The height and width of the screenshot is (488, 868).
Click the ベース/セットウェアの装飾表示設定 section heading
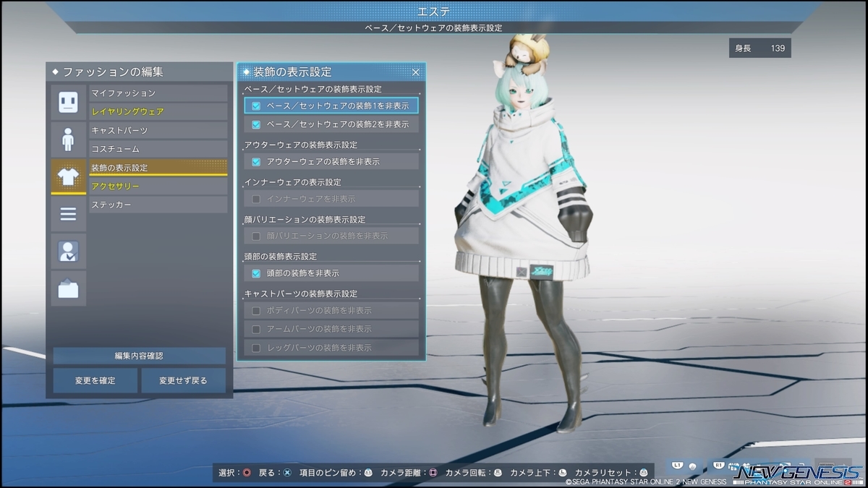(x=312, y=89)
